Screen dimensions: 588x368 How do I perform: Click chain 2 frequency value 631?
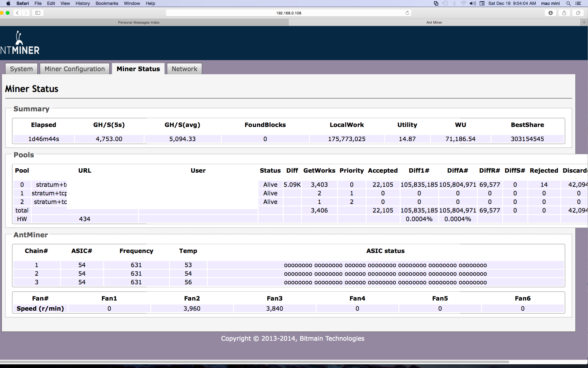pyautogui.click(x=136, y=274)
